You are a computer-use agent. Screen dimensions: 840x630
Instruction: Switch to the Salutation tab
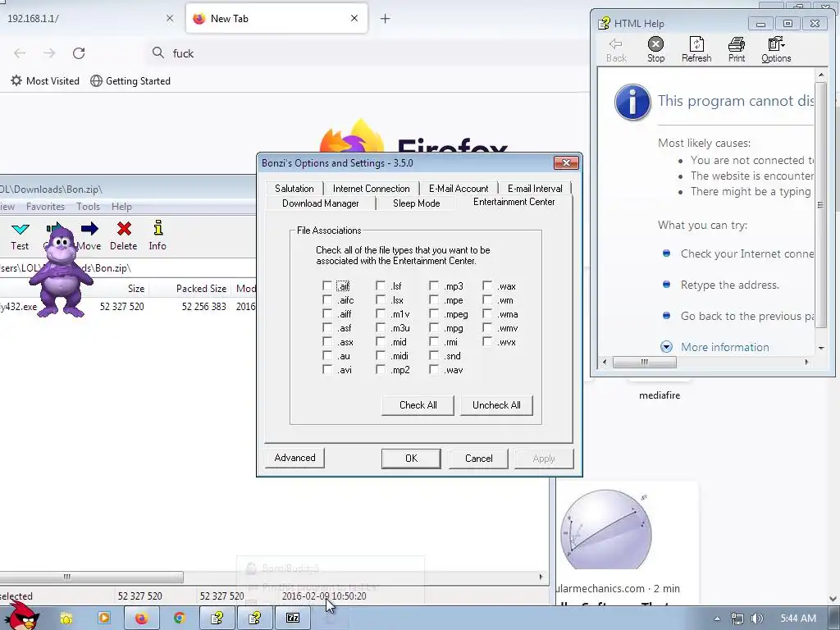(294, 189)
